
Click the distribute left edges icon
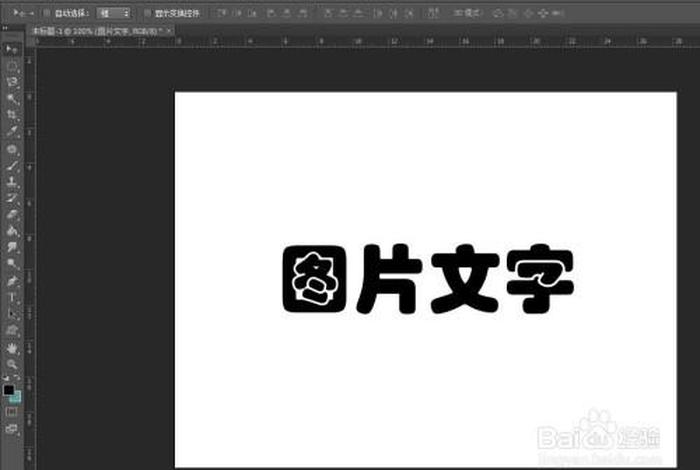(x=378, y=13)
